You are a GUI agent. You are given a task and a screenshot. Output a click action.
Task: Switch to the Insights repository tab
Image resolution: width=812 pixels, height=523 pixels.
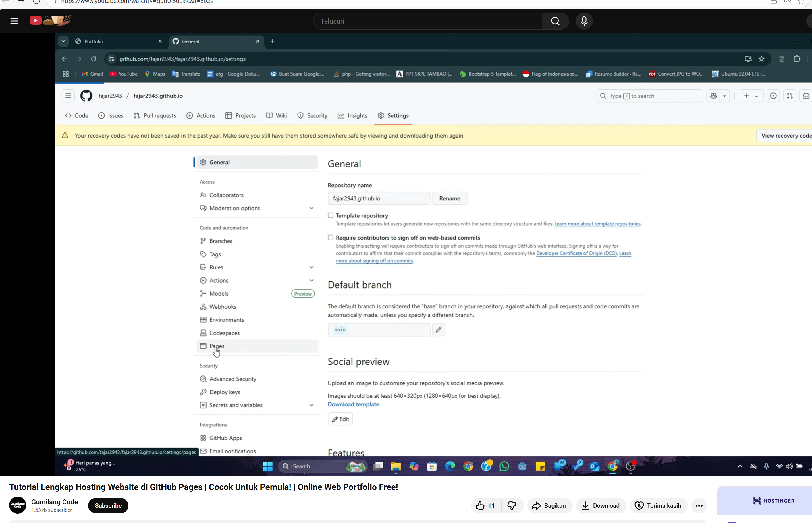coord(352,115)
